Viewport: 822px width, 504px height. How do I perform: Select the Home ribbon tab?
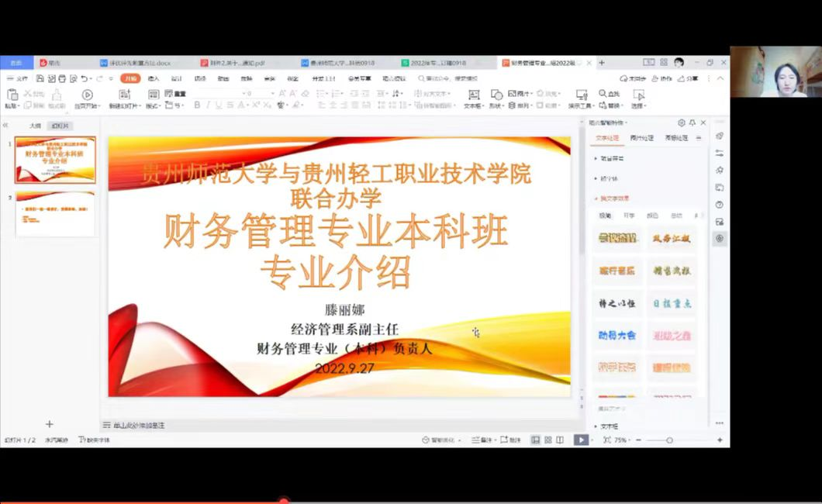click(x=130, y=78)
